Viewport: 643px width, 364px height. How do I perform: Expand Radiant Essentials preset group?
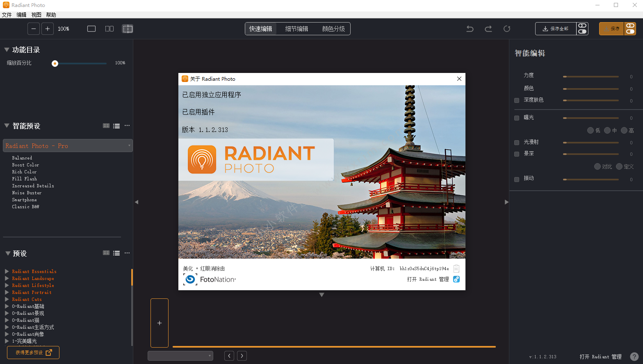[x=7, y=271]
